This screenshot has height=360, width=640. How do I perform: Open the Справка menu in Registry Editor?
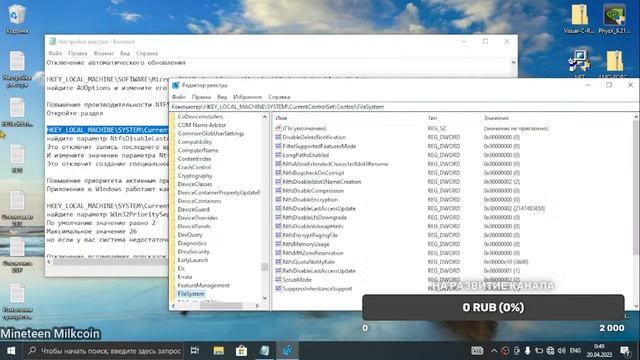pos(279,97)
